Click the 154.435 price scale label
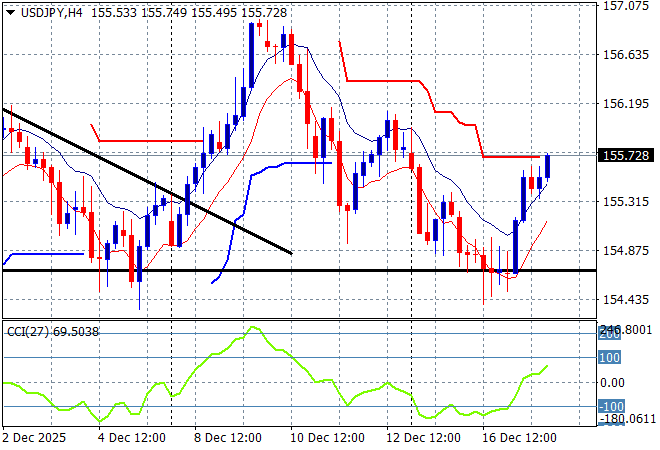 [x=626, y=300]
